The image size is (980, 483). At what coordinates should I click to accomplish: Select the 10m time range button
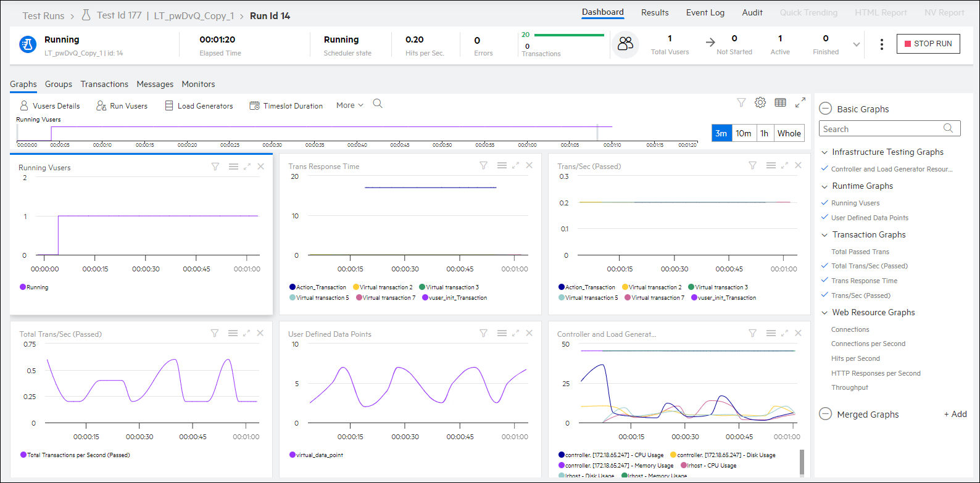tap(743, 133)
